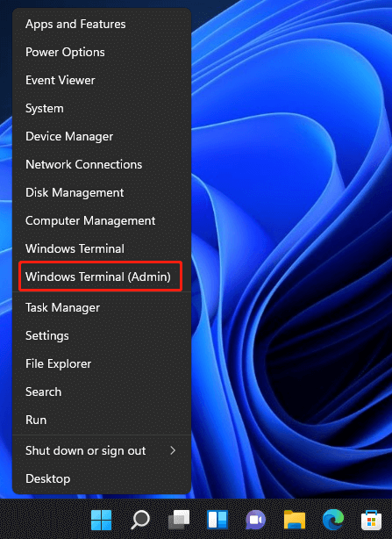This screenshot has height=539, width=392.
Task: Open File Explorer taskbar icon
Action: 295,520
